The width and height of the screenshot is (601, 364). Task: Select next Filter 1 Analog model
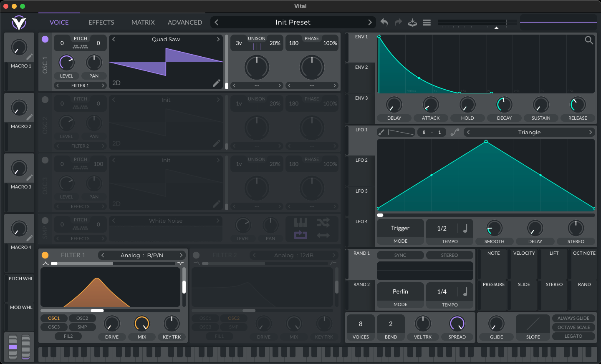point(181,255)
